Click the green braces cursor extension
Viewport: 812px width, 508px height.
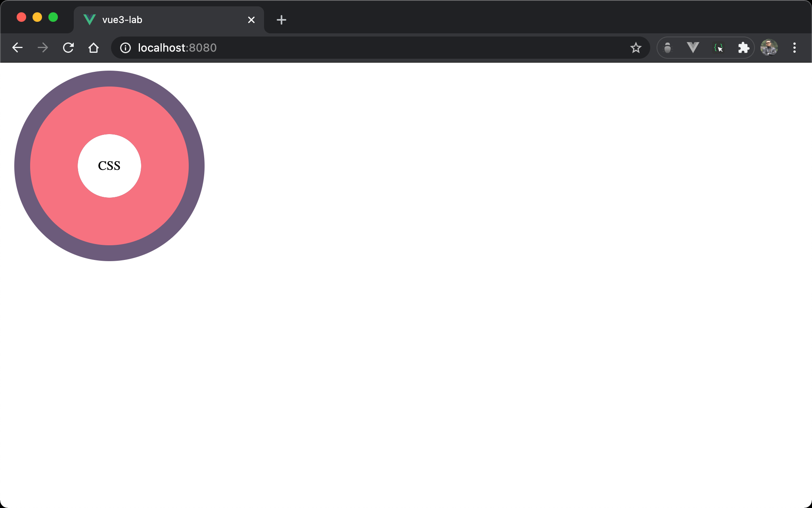pos(718,48)
